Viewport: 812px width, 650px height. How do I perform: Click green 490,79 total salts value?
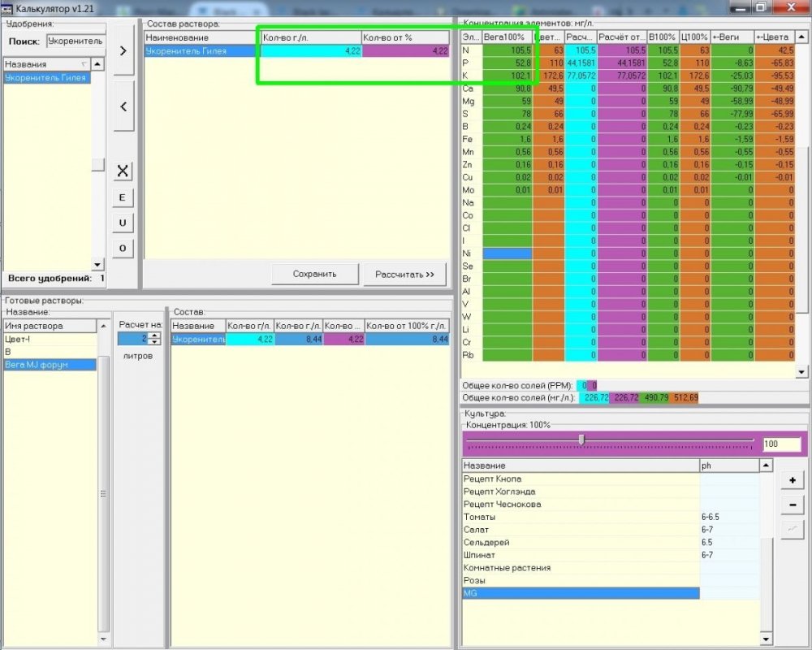click(654, 398)
